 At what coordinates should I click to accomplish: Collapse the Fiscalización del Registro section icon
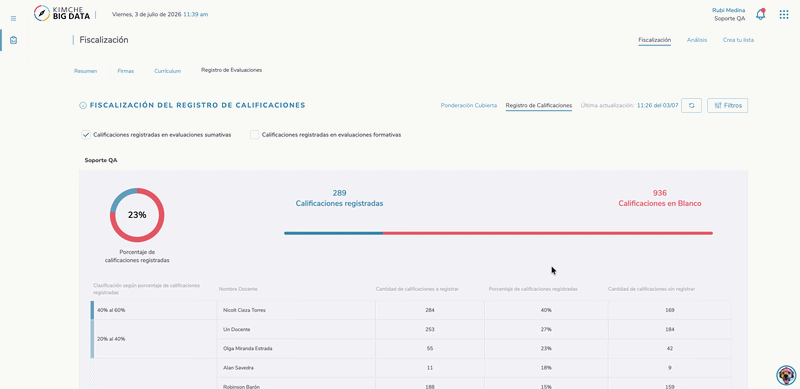click(83, 106)
